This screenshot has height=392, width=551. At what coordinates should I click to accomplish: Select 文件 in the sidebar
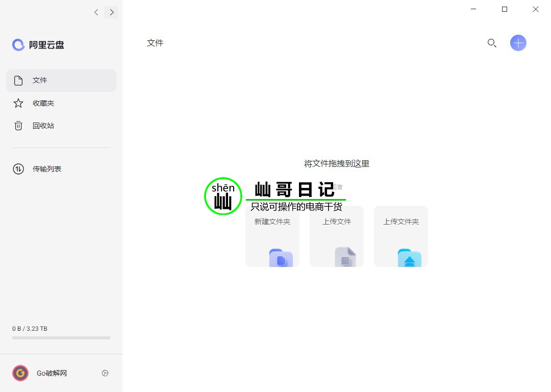click(61, 81)
